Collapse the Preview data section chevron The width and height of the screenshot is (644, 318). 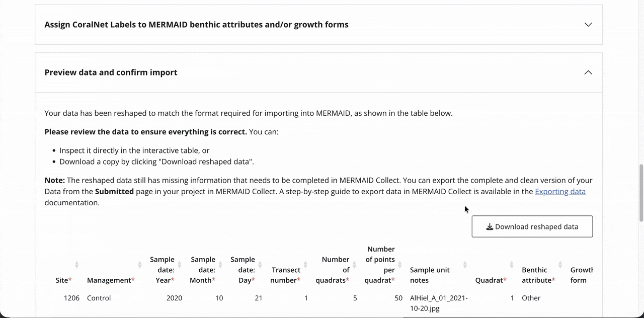[x=588, y=72]
